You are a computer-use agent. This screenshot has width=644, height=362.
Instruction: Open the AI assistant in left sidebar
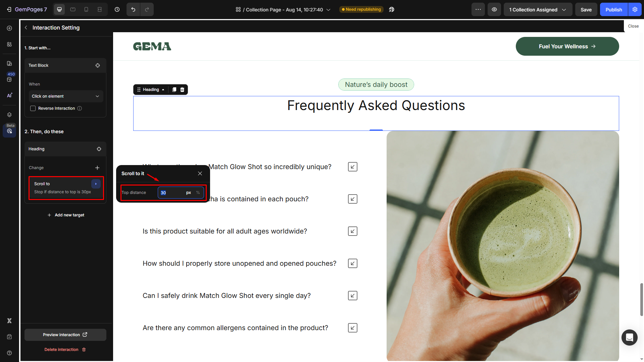[9, 95]
